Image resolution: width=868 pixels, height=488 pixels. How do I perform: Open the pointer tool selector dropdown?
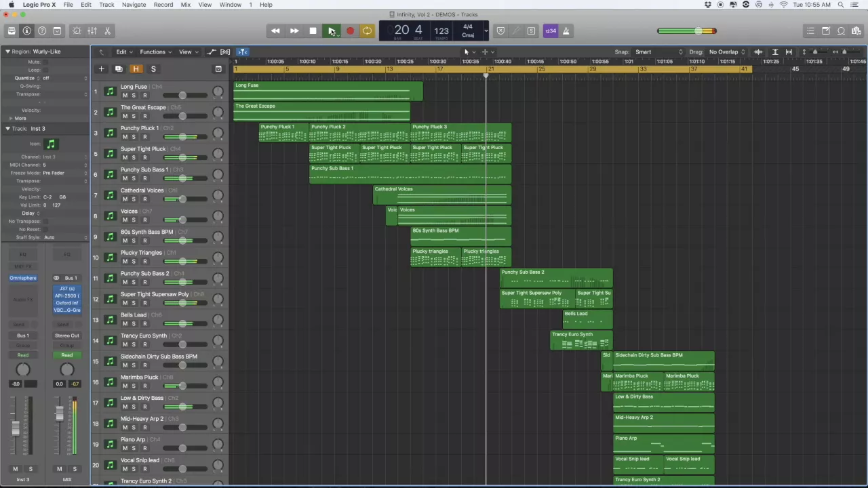tap(468, 52)
